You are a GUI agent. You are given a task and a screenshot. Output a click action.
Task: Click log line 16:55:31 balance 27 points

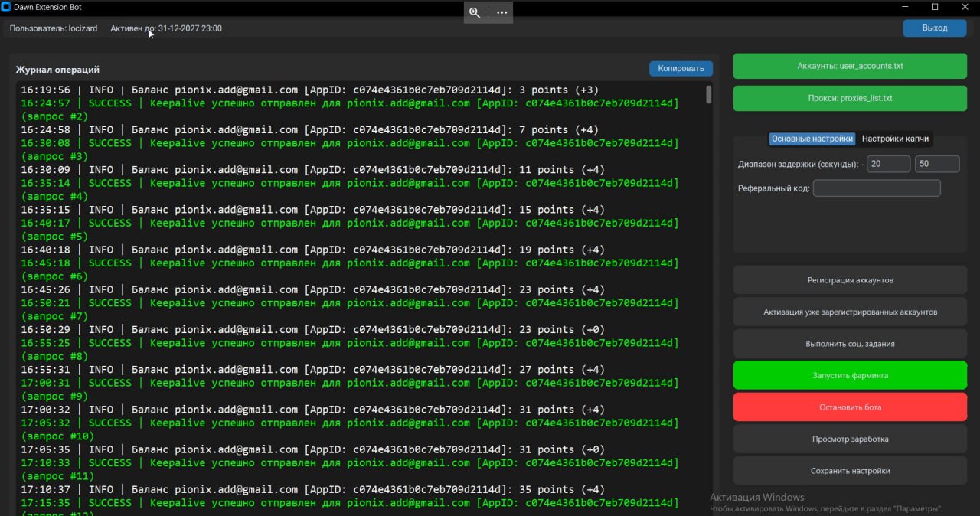(x=312, y=369)
